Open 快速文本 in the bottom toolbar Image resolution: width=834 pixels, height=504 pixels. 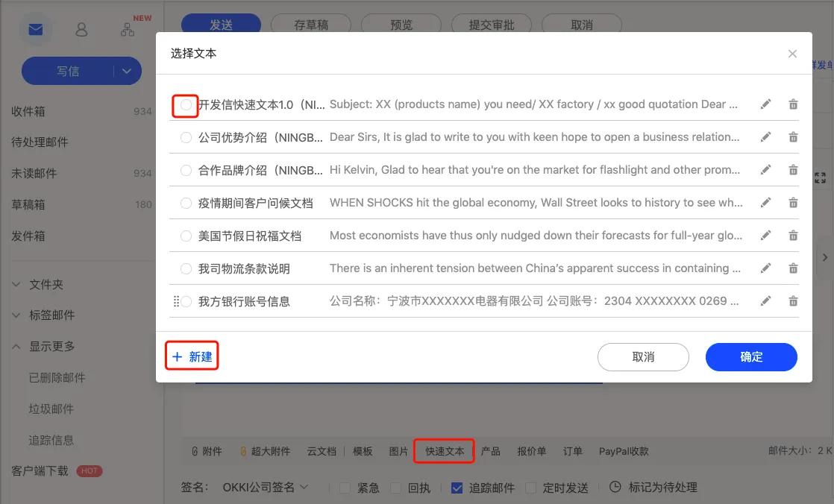444,451
